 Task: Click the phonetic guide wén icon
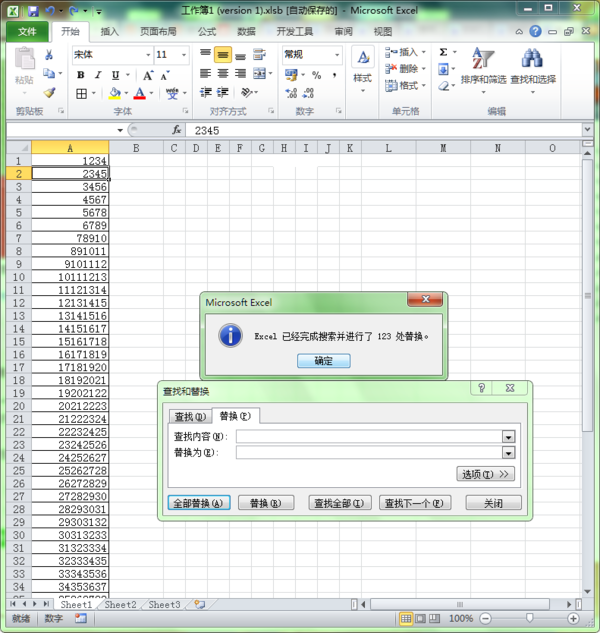click(172, 93)
